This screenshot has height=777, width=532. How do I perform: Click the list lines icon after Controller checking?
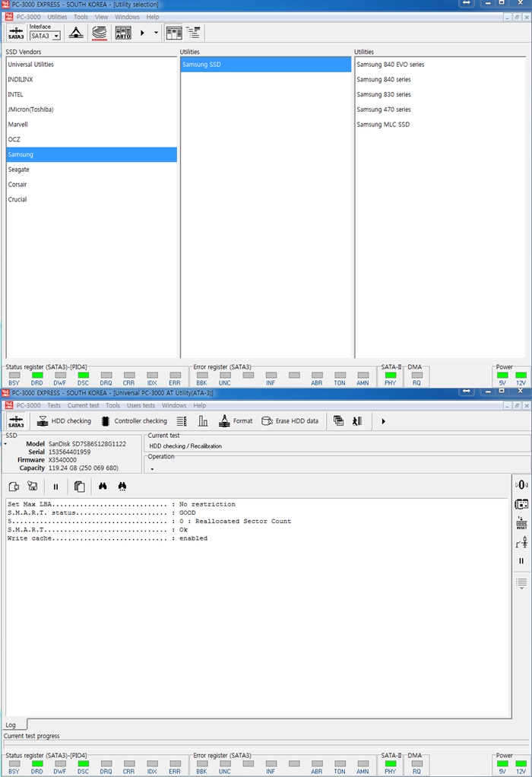[x=182, y=421]
